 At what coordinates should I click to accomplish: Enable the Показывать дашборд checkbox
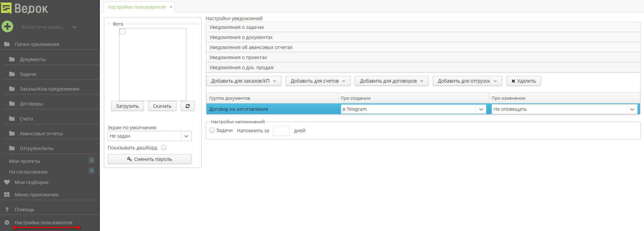point(164,147)
